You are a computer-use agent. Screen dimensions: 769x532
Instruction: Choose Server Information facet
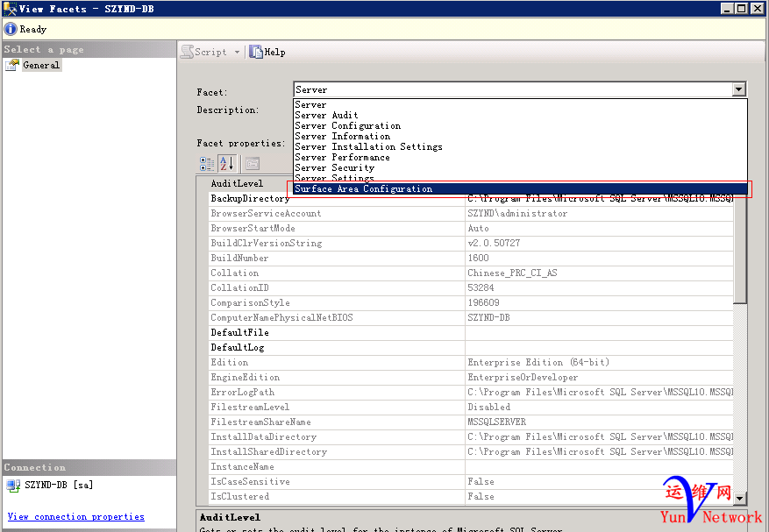(x=342, y=137)
